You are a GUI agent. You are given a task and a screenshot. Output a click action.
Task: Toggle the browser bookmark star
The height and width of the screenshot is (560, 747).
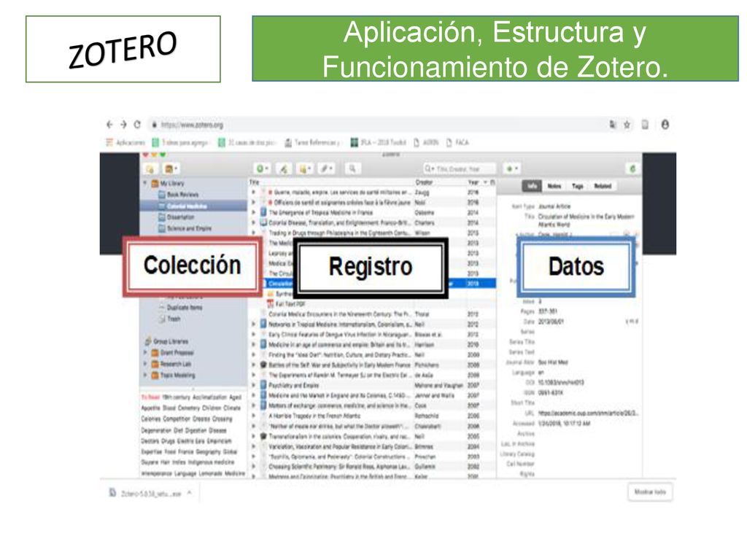tap(627, 125)
